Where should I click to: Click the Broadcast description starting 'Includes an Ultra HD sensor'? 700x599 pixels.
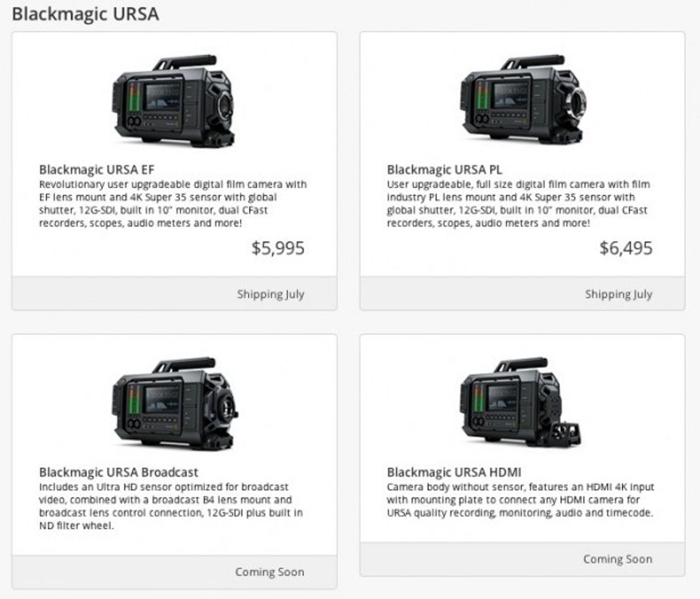click(x=171, y=506)
